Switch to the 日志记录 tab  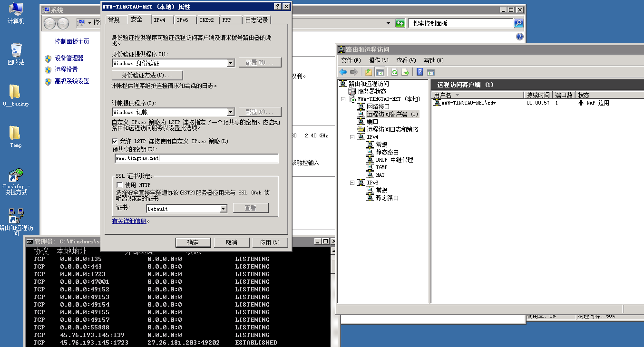pos(256,20)
